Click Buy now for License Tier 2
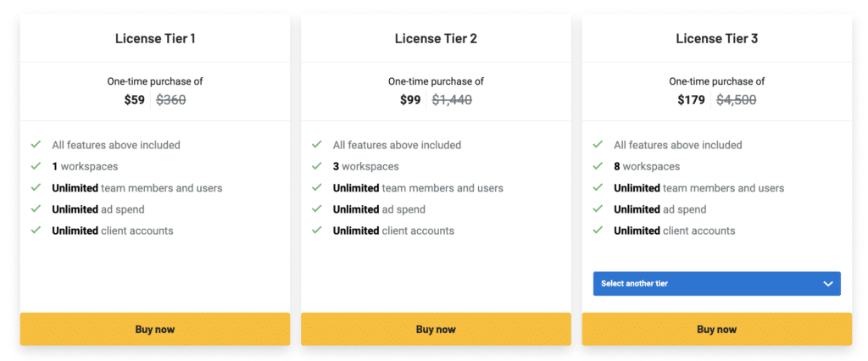This screenshot has width=868, height=361. click(x=436, y=329)
